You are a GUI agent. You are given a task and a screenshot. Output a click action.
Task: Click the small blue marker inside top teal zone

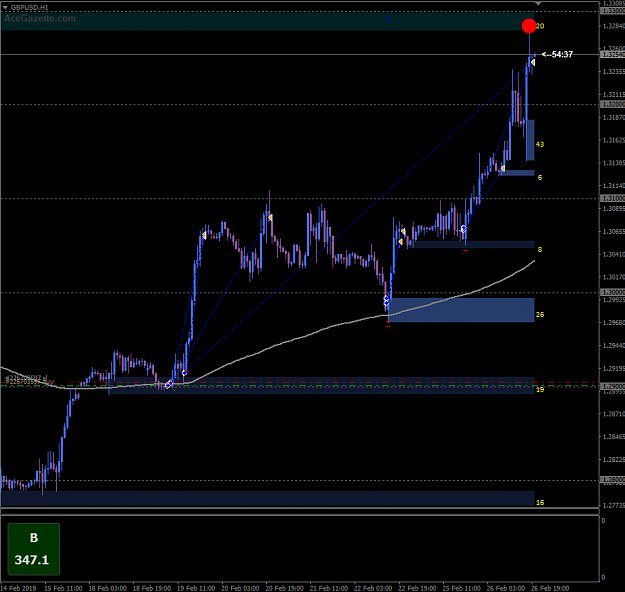click(x=388, y=19)
